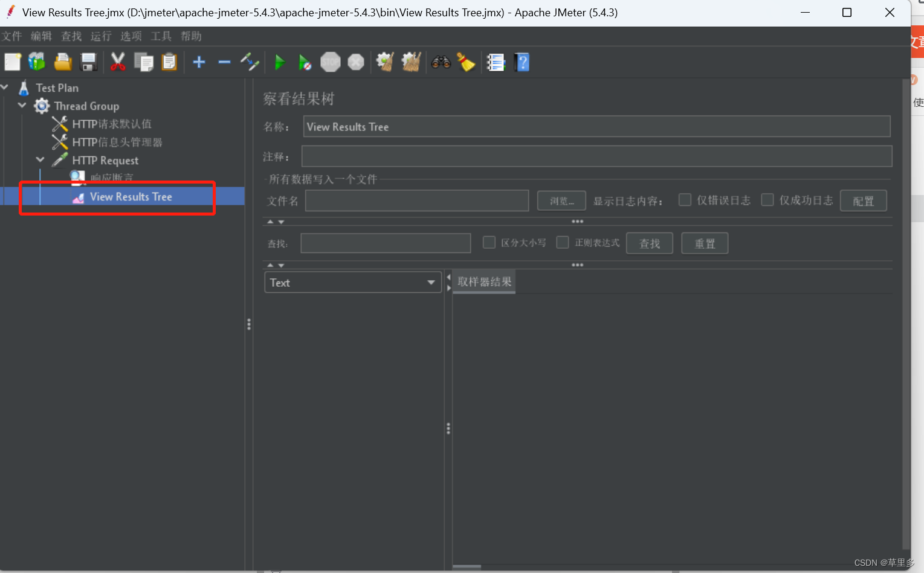924x573 pixels.
Task: Click the Clear All double broom icon
Action: tap(411, 62)
